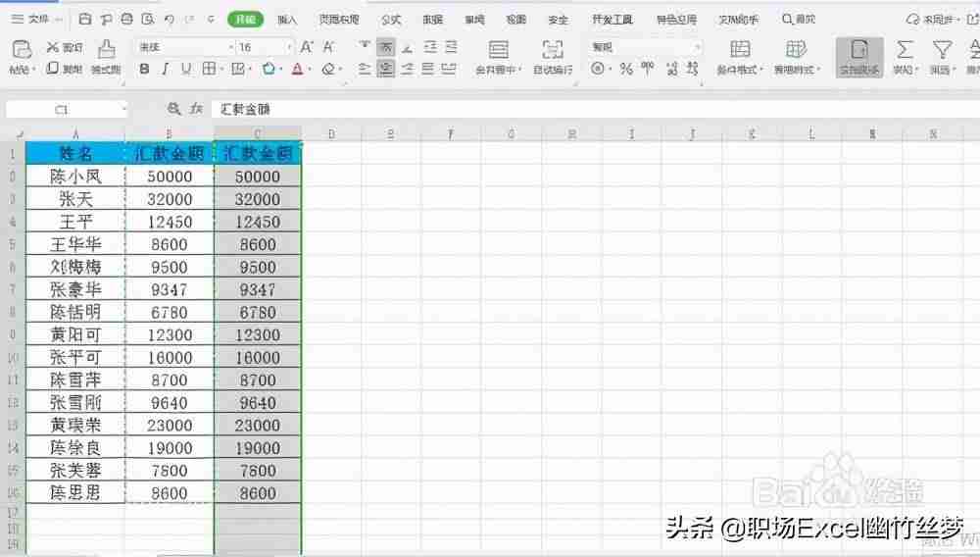Click the 查找 search command button

click(799, 20)
